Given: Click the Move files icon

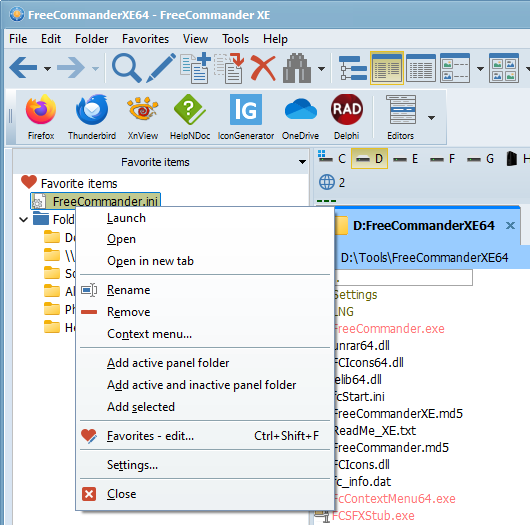Looking at the screenshot, I should pos(229,68).
